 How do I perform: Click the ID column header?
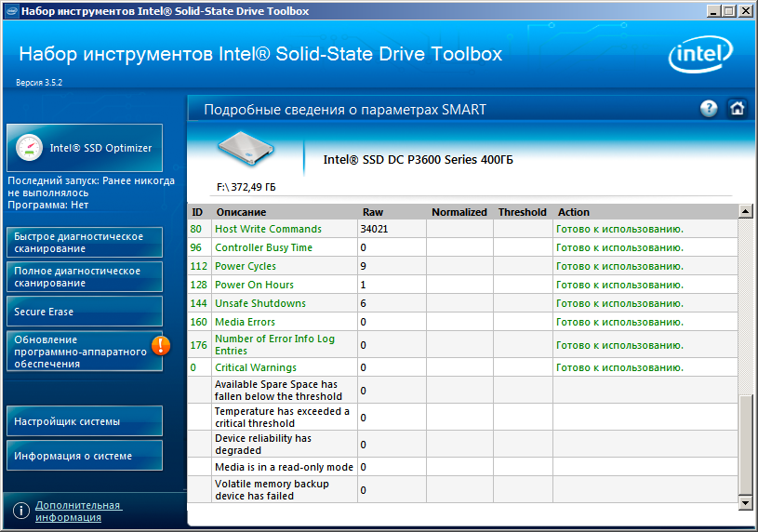pos(197,212)
